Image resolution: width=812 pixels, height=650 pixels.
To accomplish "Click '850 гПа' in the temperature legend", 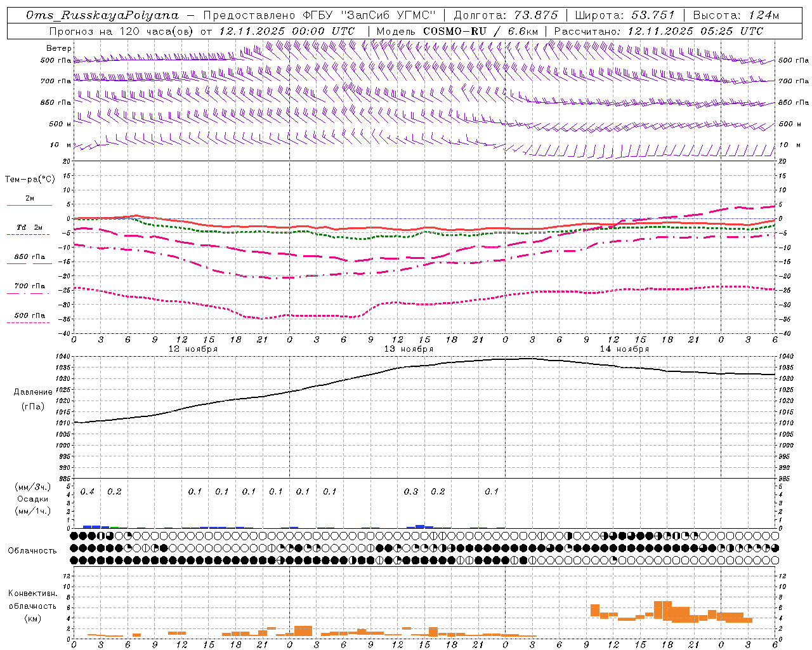I will (x=30, y=257).
